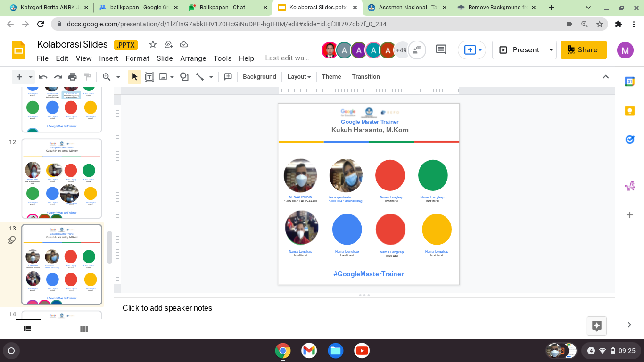Viewport: 644px width, 362px height.
Task: Open Google Keep in side panel
Action: pos(629,110)
